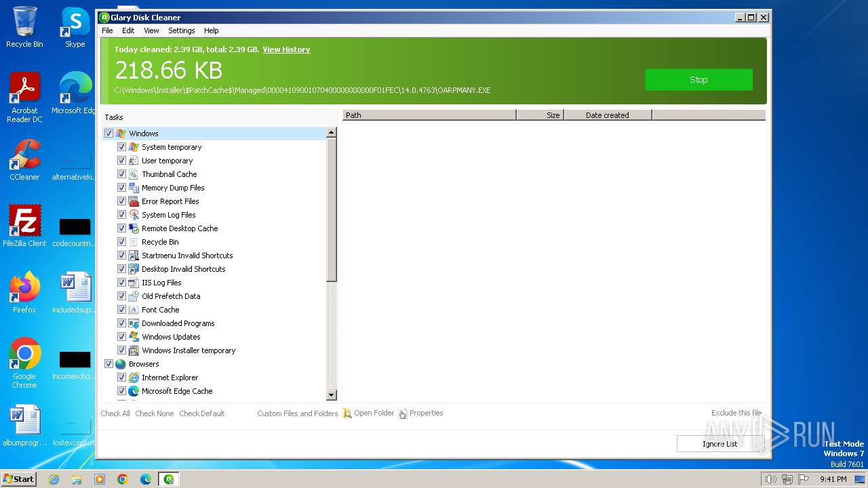The height and width of the screenshot is (488, 868).
Task: Click the Old Prefetch Data icon
Action: [x=134, y=296]
